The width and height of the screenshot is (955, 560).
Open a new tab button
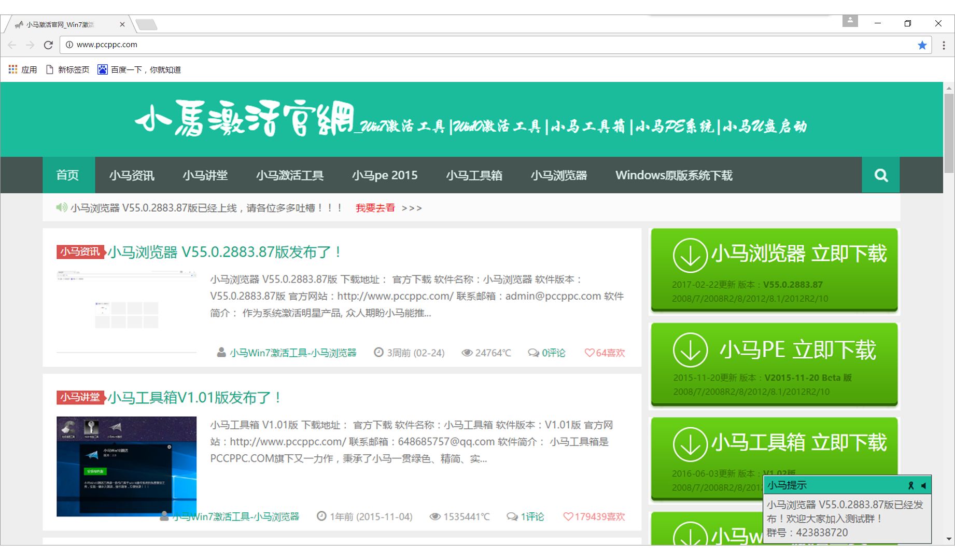click(x=146, y=24)
